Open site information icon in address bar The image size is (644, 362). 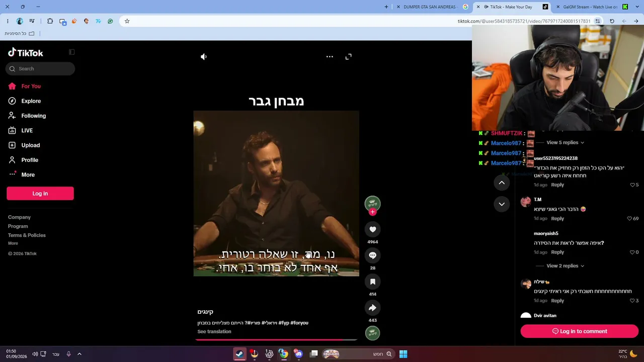click(x=598, y=21)
